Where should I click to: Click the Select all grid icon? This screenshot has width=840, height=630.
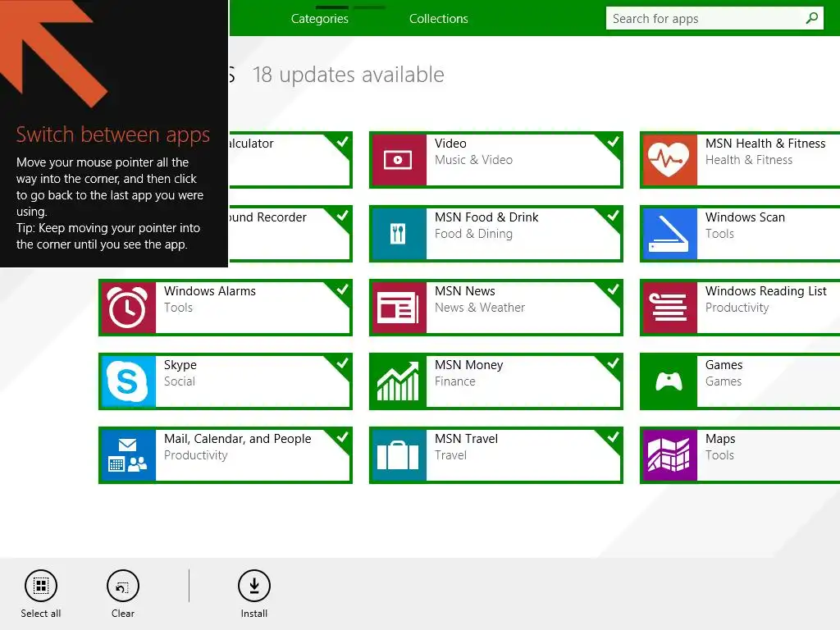click(x=41, y=586)
